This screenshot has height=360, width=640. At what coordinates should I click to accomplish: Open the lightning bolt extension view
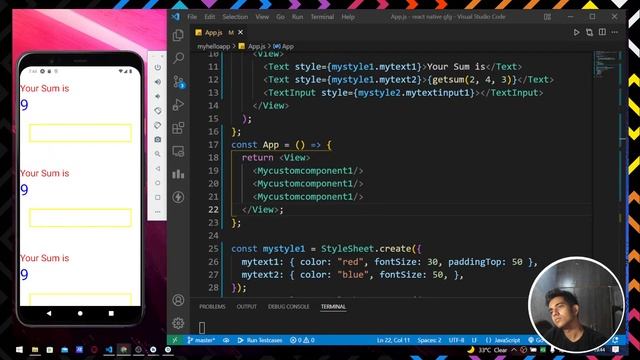178,197
